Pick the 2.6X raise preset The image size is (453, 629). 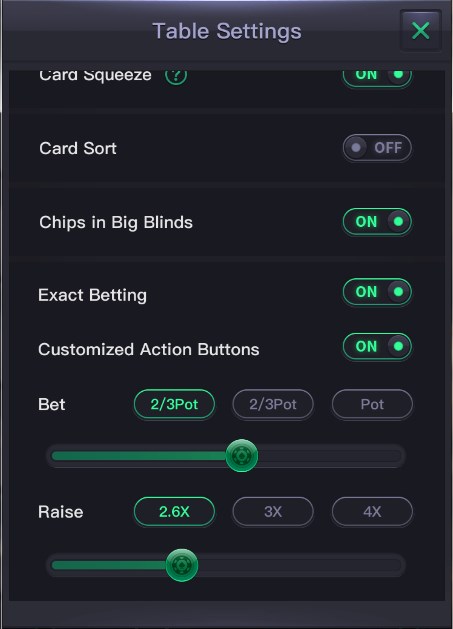(174, 512)
